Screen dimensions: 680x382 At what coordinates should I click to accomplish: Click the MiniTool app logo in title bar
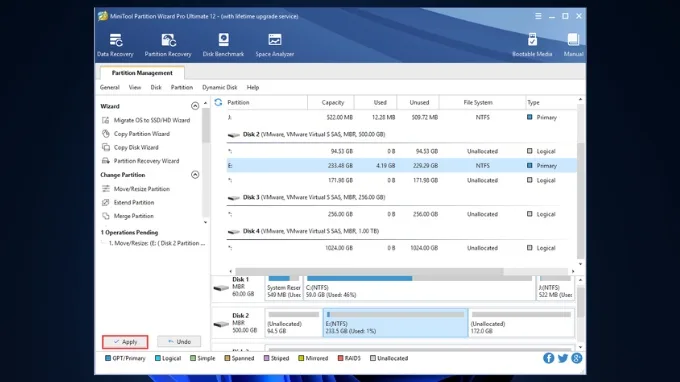coord(103,16)
